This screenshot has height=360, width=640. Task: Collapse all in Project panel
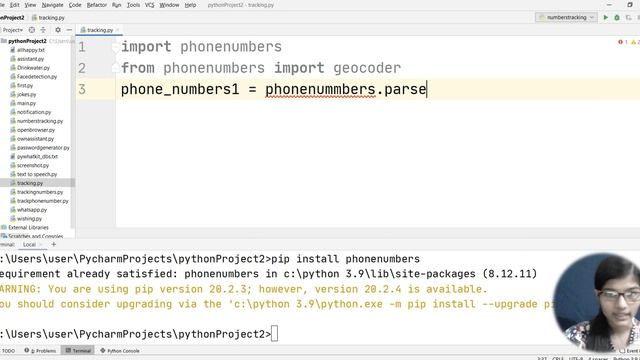pyautogui.click(x=43, y=30)
